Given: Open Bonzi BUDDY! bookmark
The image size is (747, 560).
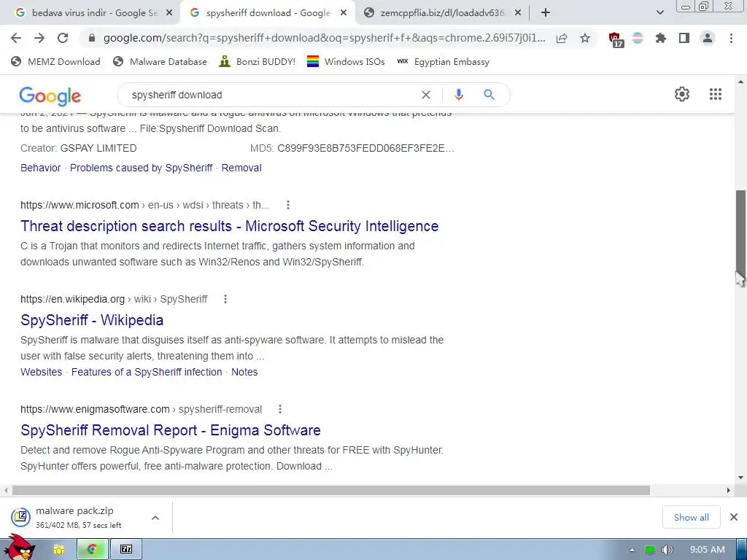Looking at the screenshot, I should (258, 61).
